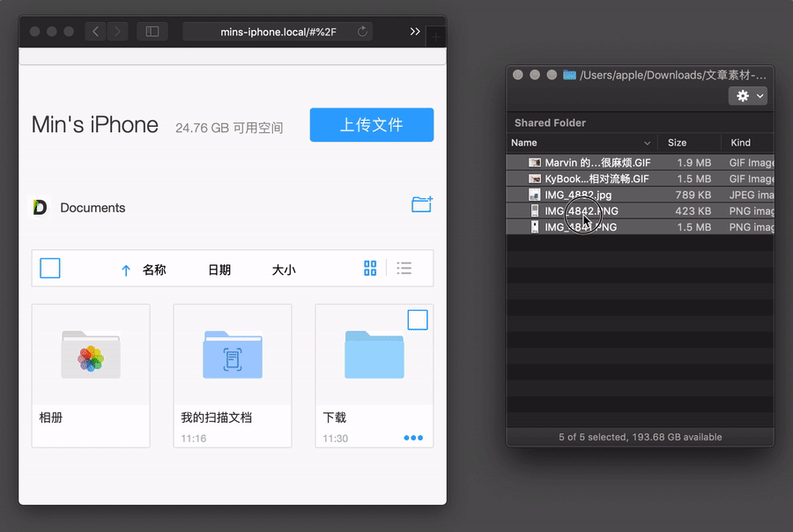This screenshot has height=532, width=793.
Task: Click the IMG_4882.jpg file icon
Action: (535, 195)
